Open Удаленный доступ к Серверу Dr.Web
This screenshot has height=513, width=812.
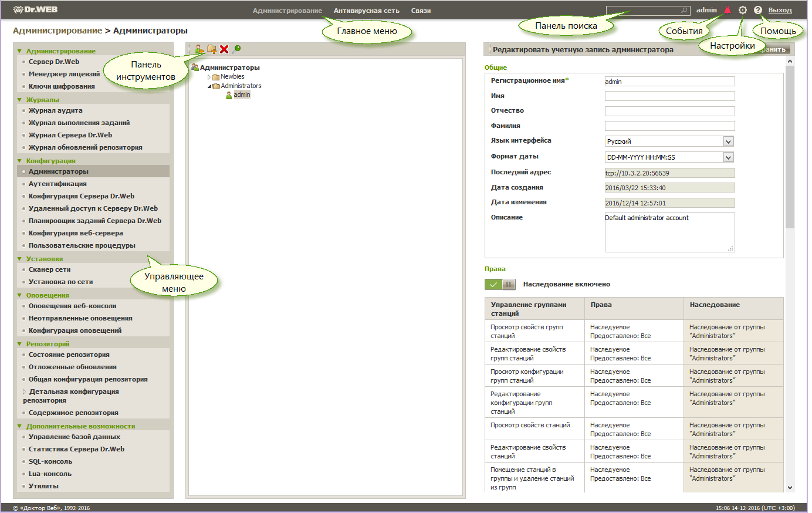[x=93, y=208]
